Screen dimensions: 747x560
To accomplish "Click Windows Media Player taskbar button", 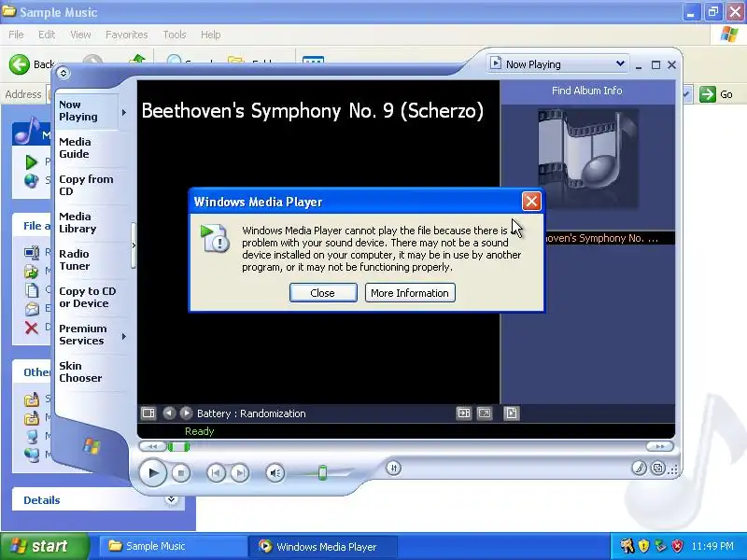I will pyautogui.click(x=322, y=546).
